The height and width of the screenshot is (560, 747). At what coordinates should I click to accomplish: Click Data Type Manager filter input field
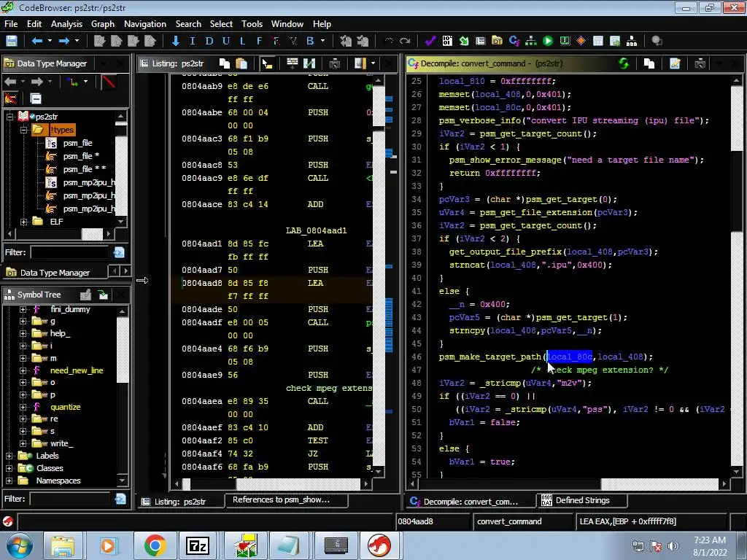tap(70, 252)
